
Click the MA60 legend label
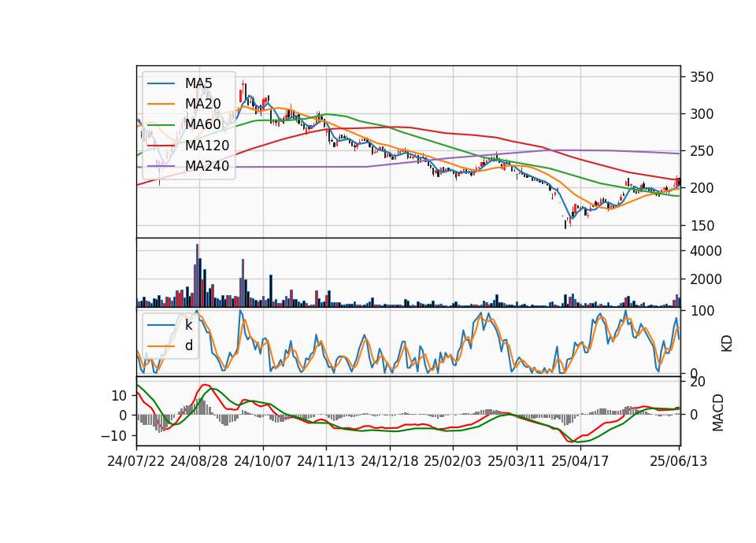point(203,124)
